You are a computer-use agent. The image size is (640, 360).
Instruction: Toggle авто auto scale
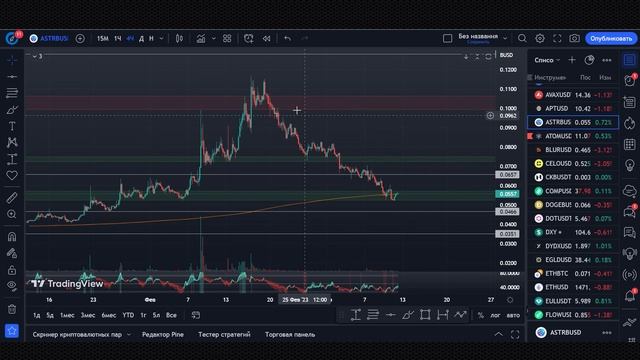tap(513, 315)
